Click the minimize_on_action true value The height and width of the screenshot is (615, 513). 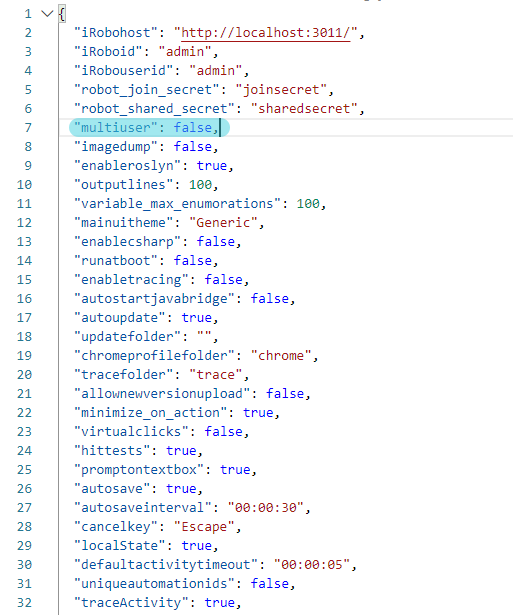(258, 413)
